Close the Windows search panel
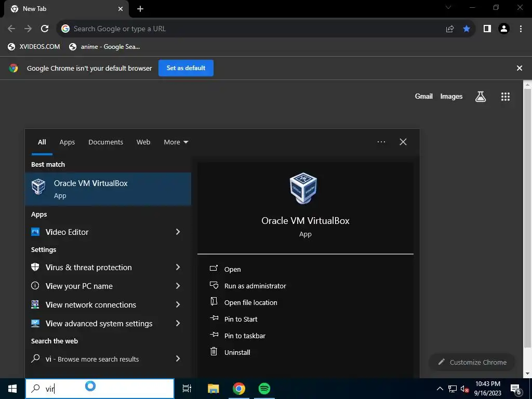Viewport: 532px width, 399px height. pyautogui.click(x=403, y=142)
